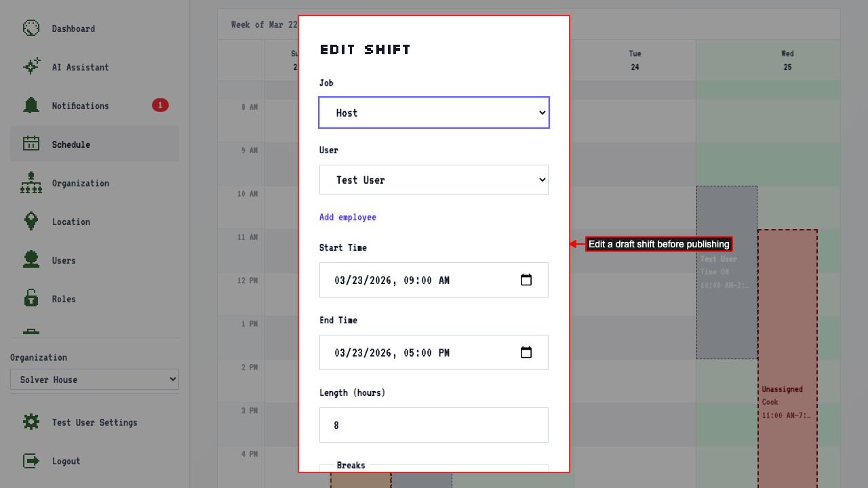Open the Dashboard gauge icon

31,28
